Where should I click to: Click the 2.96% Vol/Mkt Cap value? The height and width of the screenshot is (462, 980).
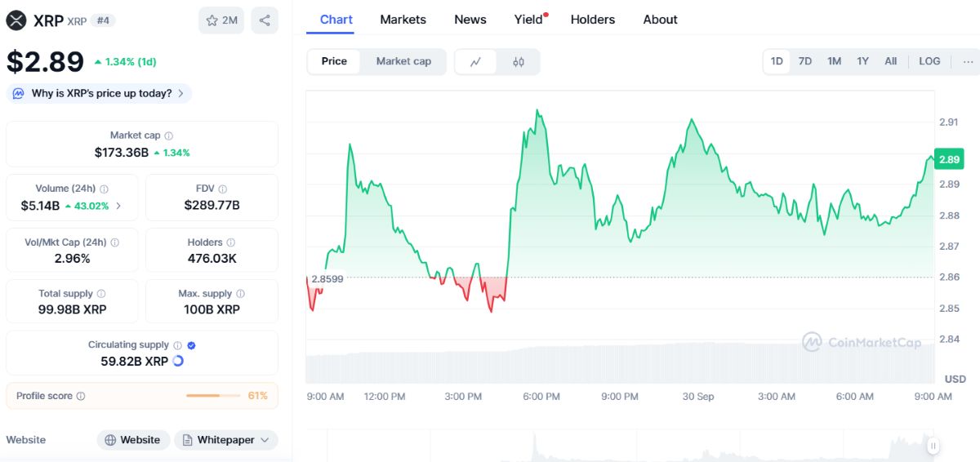click(x=72, y=259)
